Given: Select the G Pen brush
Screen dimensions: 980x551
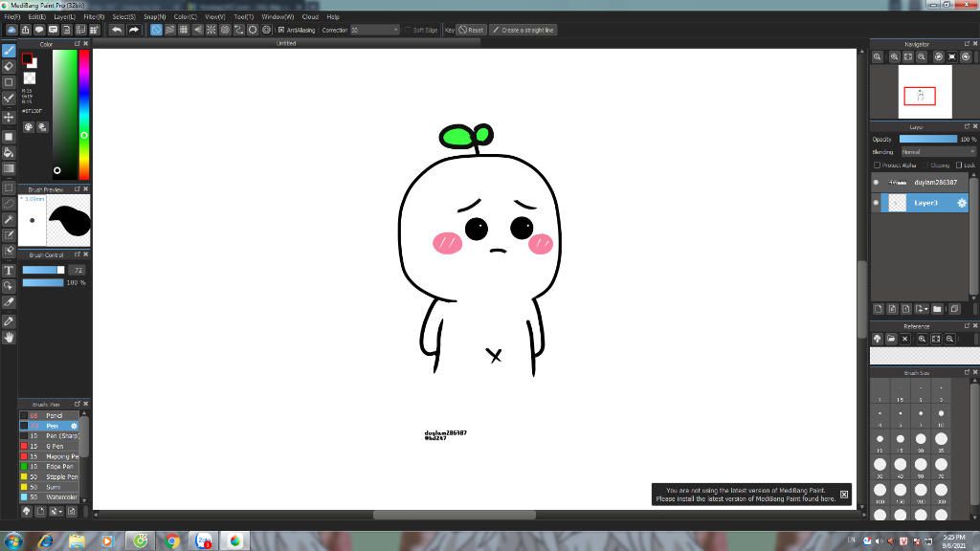Looking at the screenshot, I should point(50,446).
